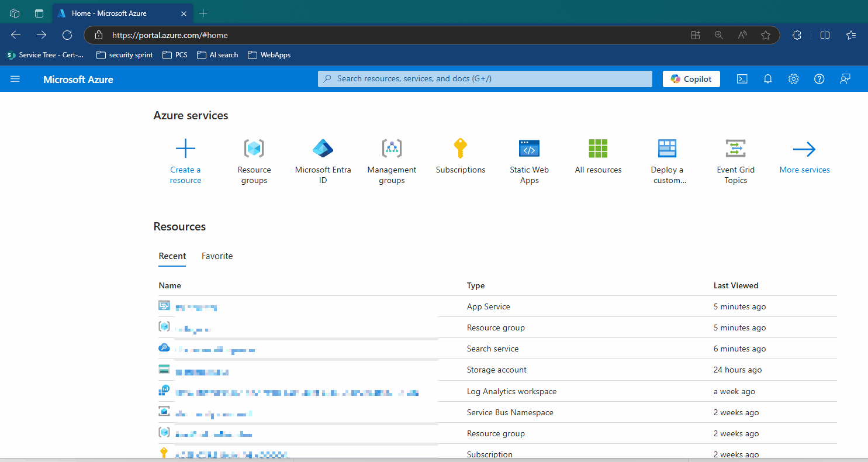Viewport: 868px width, 462px height.
Task: Click the Microsoft Azure home title
Action: coord(78,80)
